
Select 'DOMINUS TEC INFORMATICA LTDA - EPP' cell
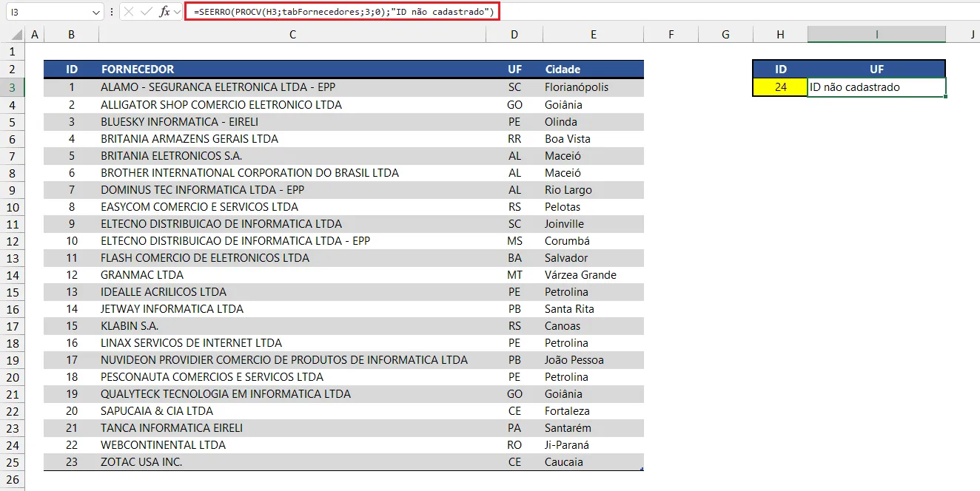click(x=293, y=189)
